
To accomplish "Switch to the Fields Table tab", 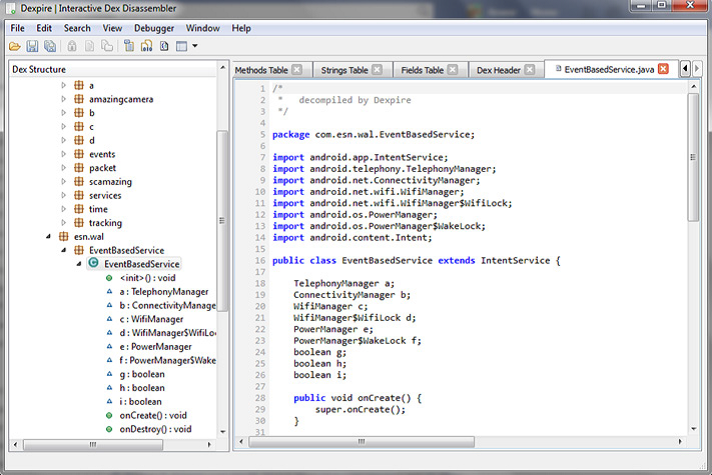I will pyautogui.click(x=422, y=70).
